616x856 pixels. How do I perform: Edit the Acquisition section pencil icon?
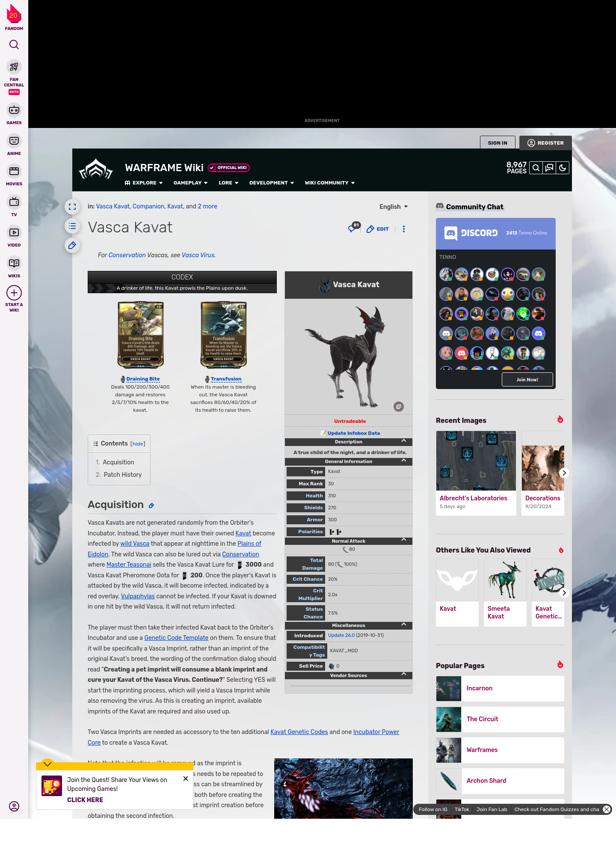151,506
